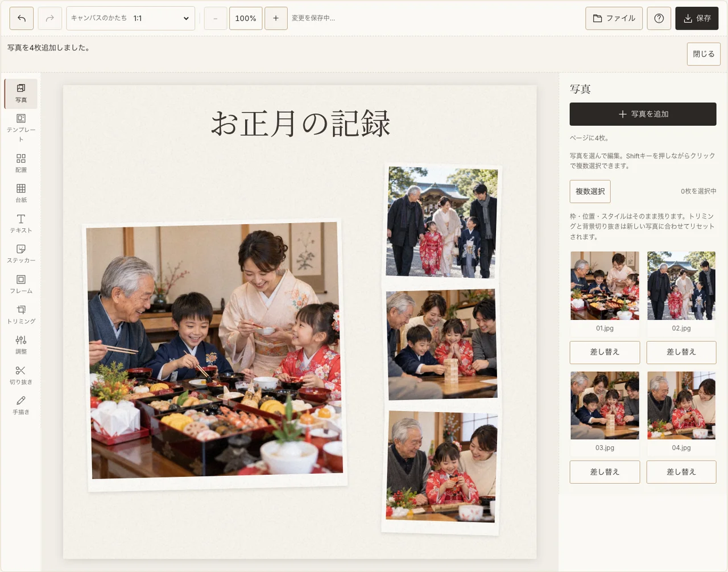728x572 pixels.
Task: Select the 手描き (Freehand) pencil tool
Action: pyautogui.click(x=21, y=405)
